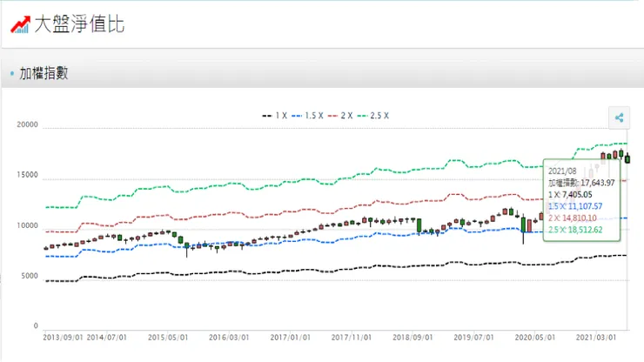
Task: Click the 2018/09/01 x-axis date label
Action: coord(414,337)
